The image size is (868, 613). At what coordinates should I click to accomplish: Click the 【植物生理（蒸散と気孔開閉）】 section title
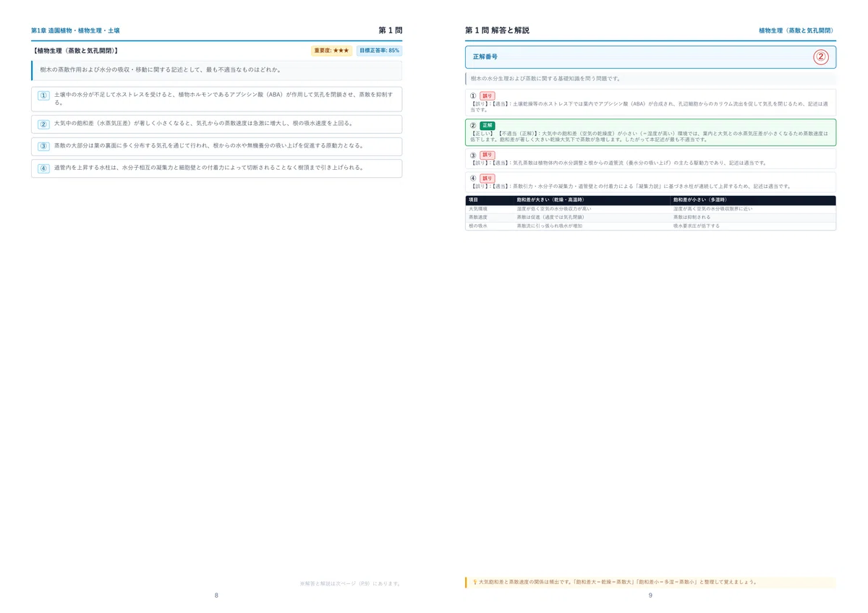75,51
